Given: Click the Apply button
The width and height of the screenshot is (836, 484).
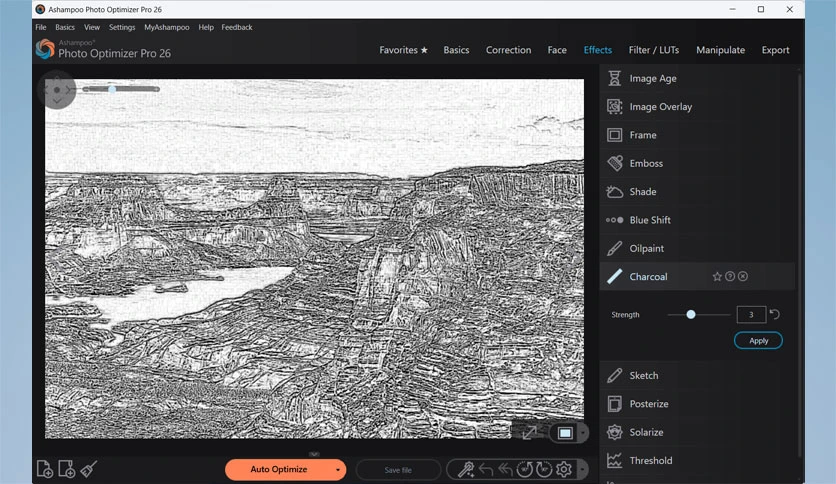Looking at the screenshot, I should click(x=758, y=341).
